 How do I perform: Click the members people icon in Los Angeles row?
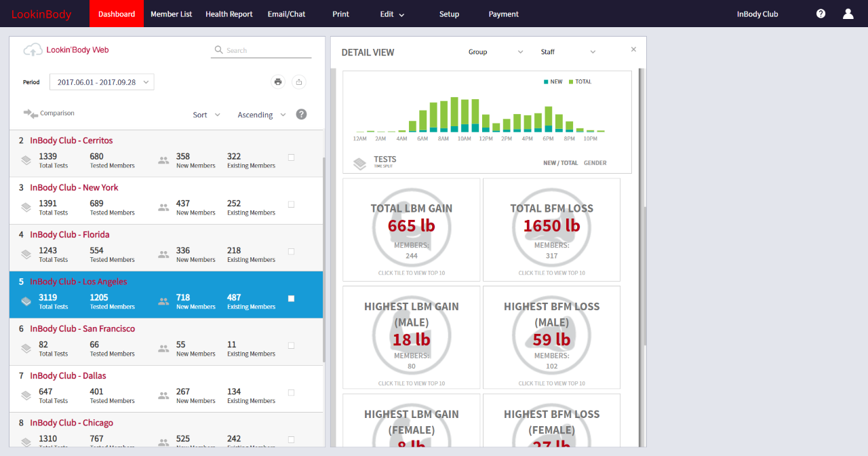(x=163, y=301)
